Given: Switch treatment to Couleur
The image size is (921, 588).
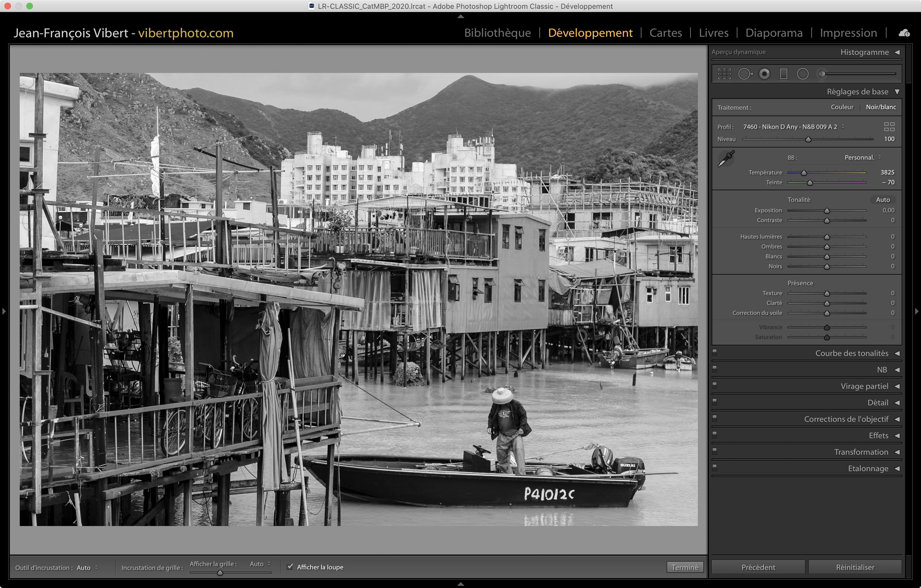Looking at the screenshot, I should pos(842,107).
